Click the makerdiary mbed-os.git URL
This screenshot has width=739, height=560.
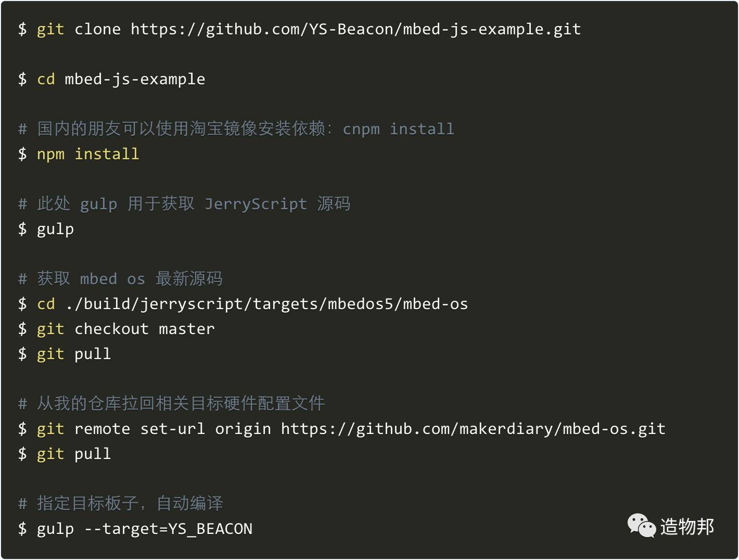(473, 429)
